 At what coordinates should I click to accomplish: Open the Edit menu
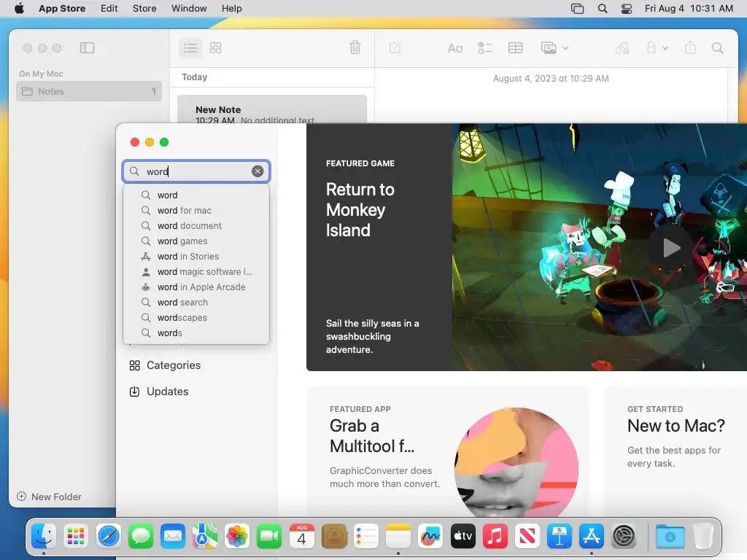(109, 9)
